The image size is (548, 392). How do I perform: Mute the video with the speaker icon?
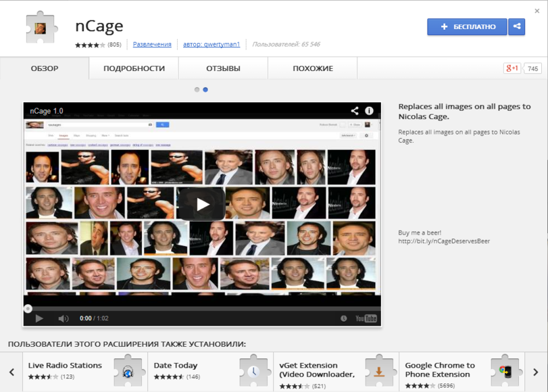pyautogui.click(x=63, y=318)
